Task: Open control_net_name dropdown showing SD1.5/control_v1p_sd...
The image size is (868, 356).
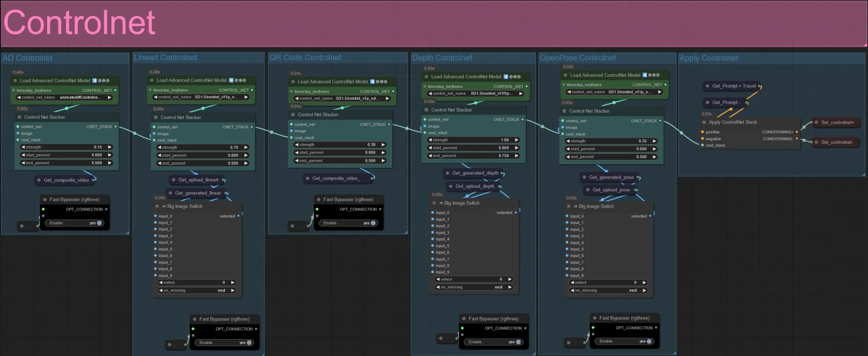Action: coord(342,98)
